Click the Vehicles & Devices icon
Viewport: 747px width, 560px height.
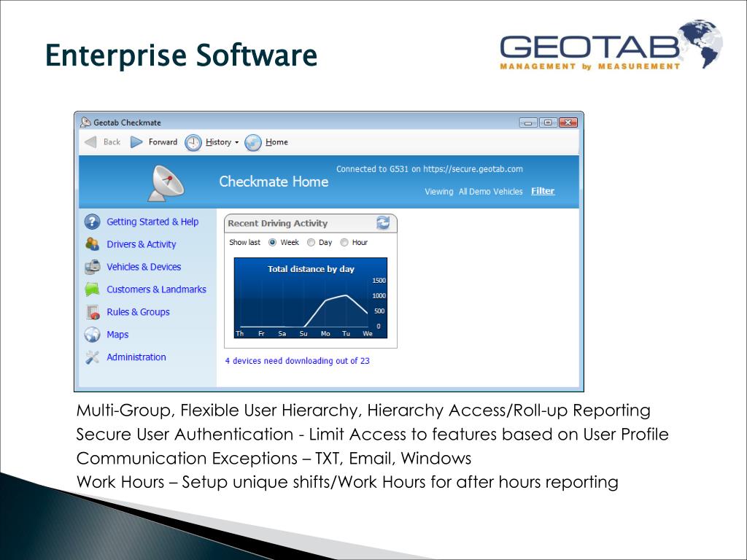pos(93,267)
